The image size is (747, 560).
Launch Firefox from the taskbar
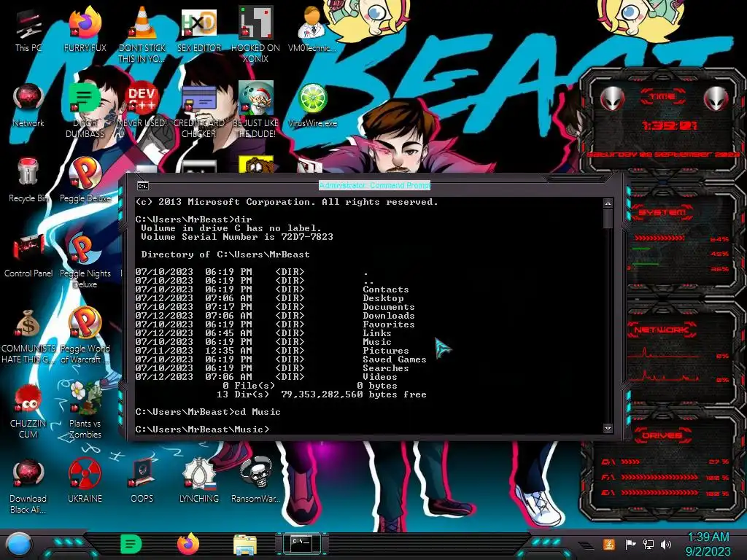click(188, 544)
